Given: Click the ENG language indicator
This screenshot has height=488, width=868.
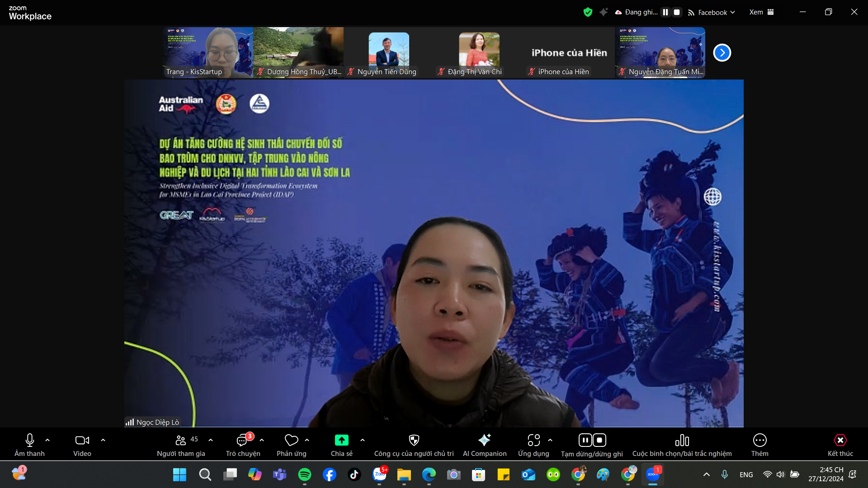Looking at the screenshot, I should click(746, 474).
